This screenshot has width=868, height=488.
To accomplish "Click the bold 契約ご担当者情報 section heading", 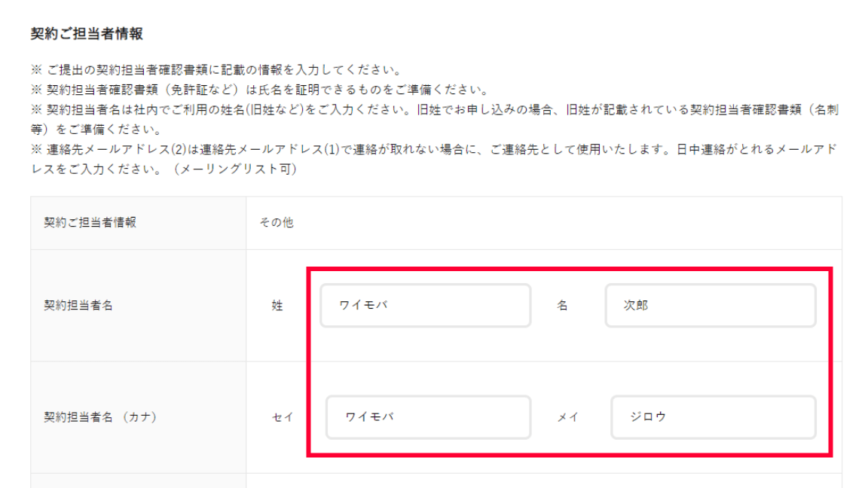I will click(87, 34).
